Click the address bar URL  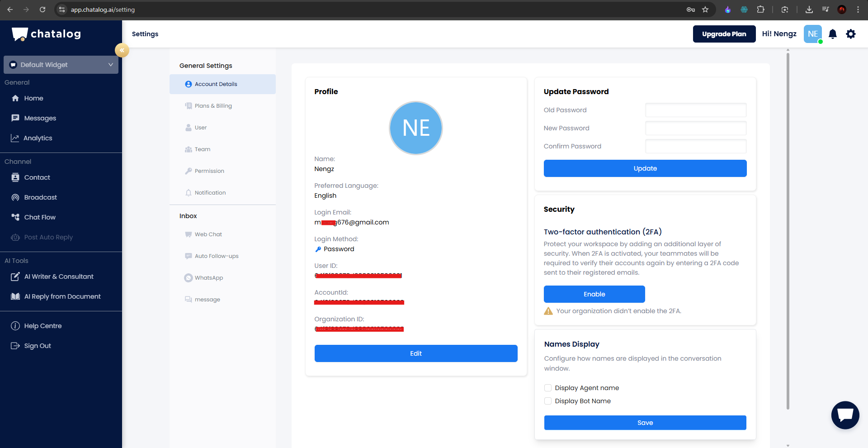(x=103, y=10)
